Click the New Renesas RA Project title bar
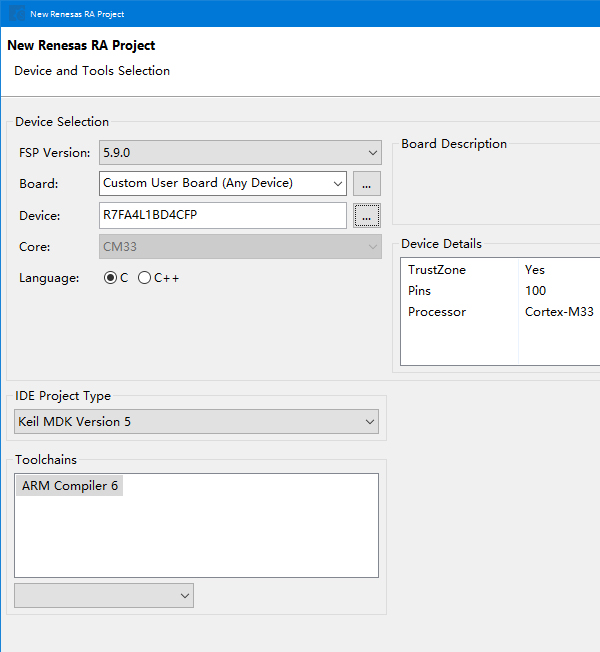The image size is (600, 652). (x=300, y=14)
